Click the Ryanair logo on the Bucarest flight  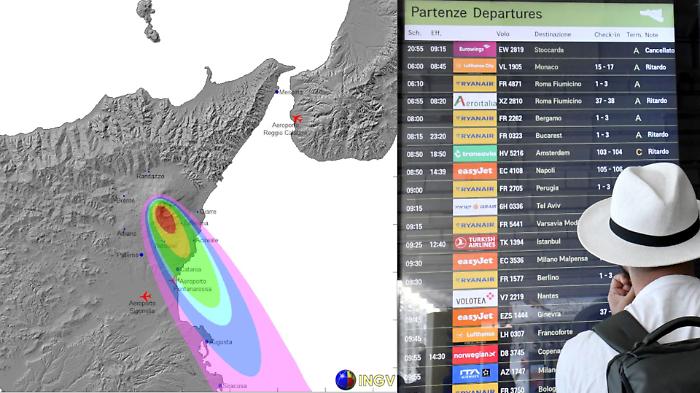click(475, 136)
